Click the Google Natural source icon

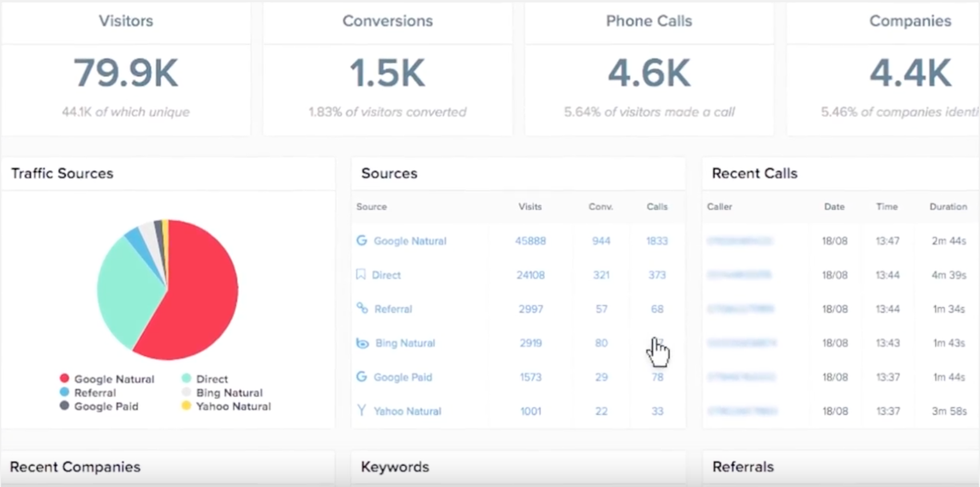coord(361,241)
